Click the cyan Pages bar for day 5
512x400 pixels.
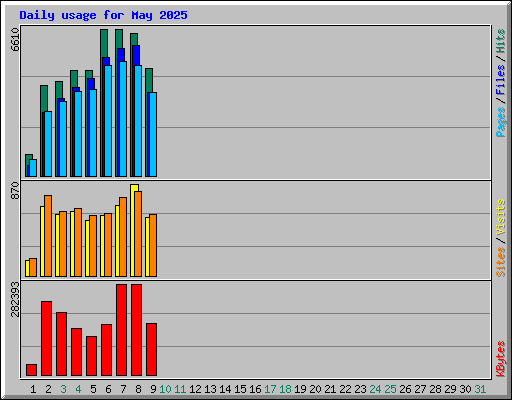click(93, 133)
